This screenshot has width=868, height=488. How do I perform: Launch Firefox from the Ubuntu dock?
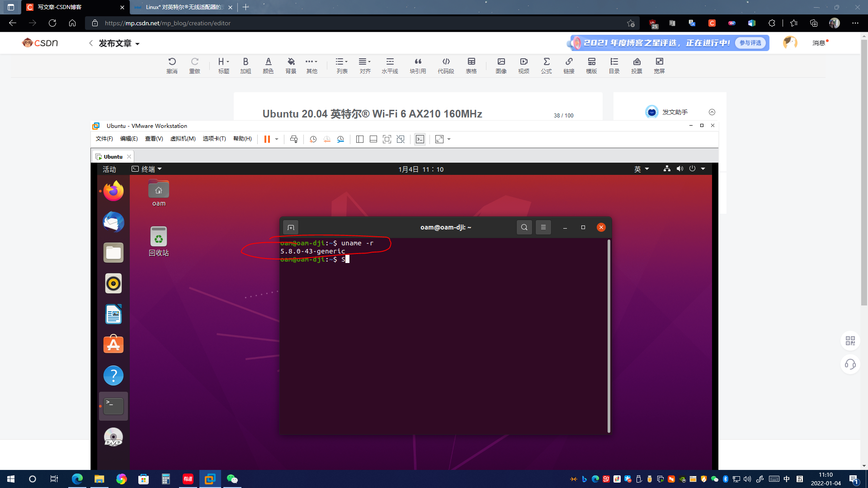[x=113, y=191]
